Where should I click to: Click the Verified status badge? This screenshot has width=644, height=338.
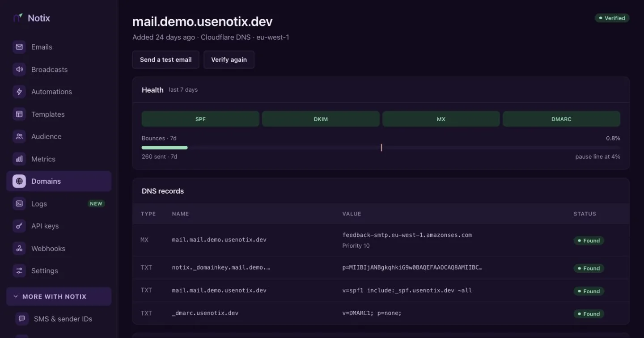point(612,18)
